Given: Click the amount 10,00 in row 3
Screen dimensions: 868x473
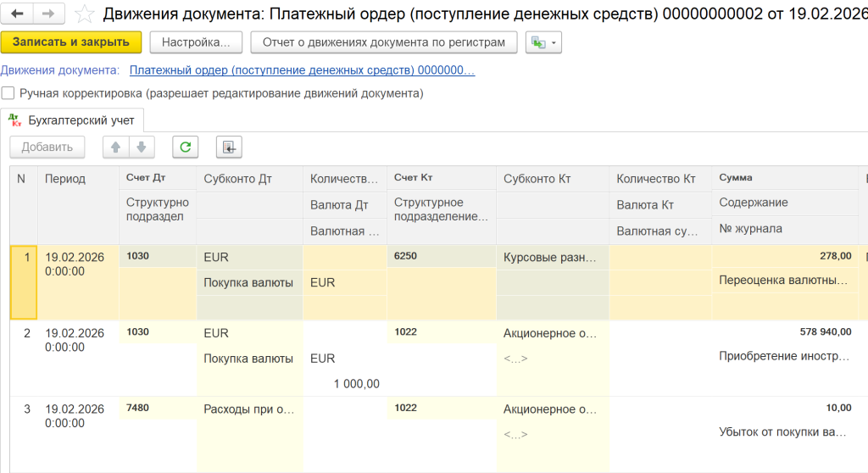Looking at the screenshot, I should pos(784,408).
